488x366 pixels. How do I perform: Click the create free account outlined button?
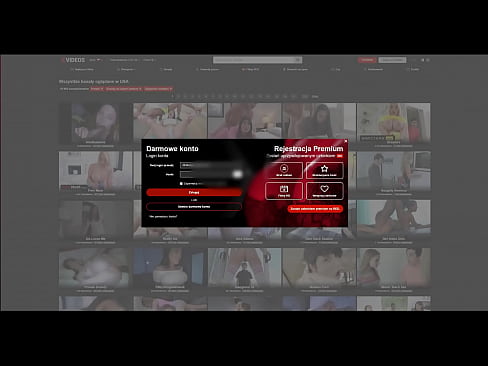pyautogui.click(x=194, y=207)
